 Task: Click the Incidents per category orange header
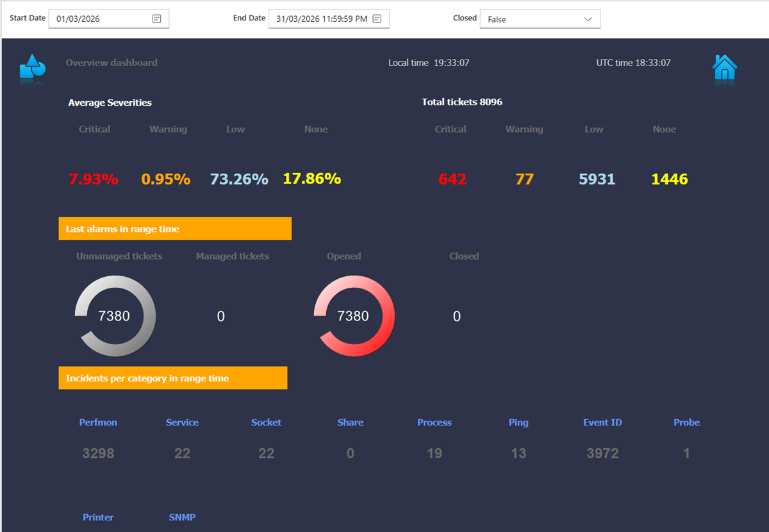click(173, 378)
